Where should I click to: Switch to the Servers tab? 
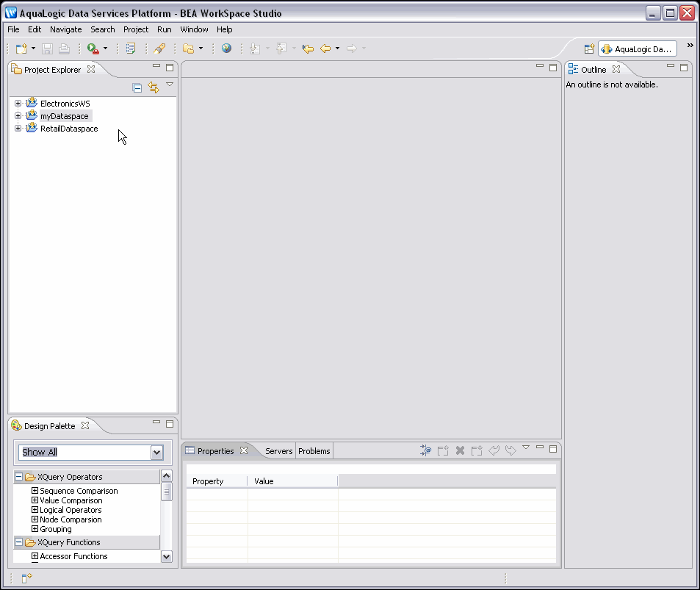click(x=279, y=451)
